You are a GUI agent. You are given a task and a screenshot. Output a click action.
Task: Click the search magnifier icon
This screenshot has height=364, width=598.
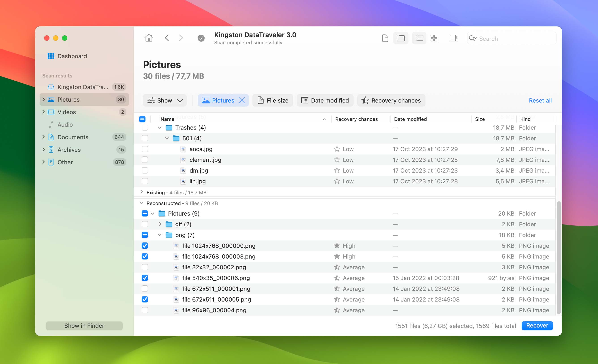(473, 38)
